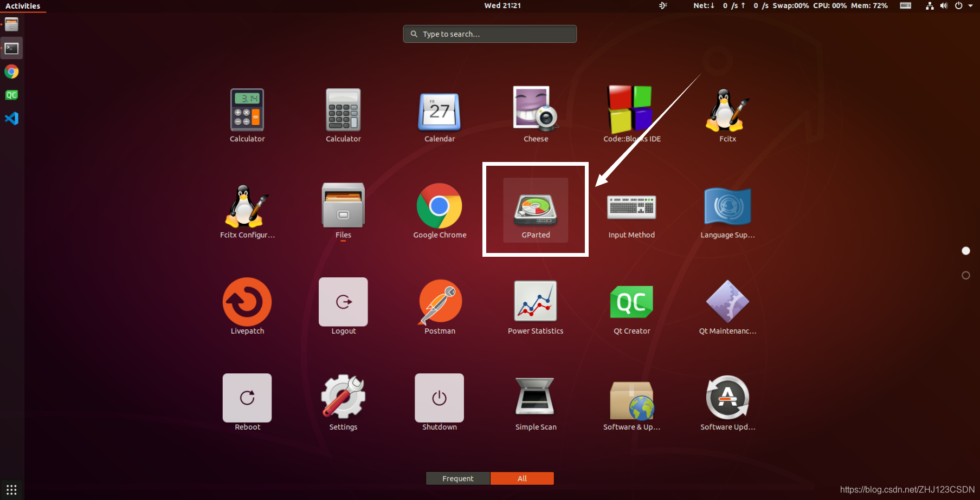Click the keyboard input indicator
Image resolution: width=980 pixels, height=500 pixels.
pos(905,5)
